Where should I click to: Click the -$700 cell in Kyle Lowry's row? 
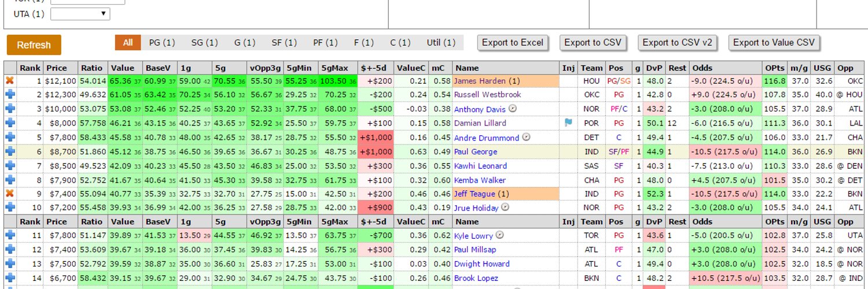(x=376, y=236)
